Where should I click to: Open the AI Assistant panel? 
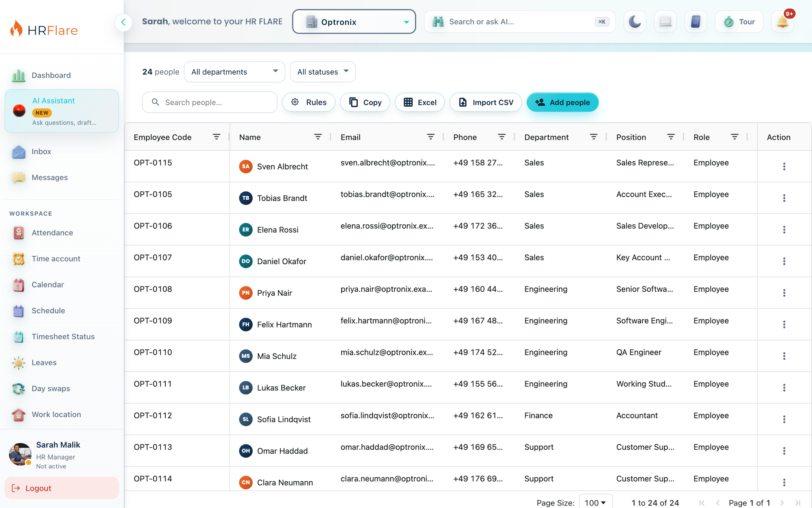61,111
